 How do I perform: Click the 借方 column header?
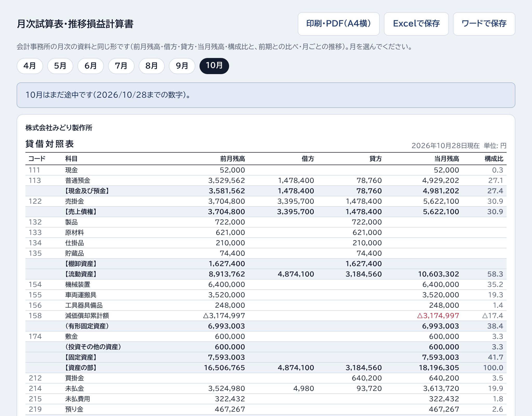(x=308, y=159)
